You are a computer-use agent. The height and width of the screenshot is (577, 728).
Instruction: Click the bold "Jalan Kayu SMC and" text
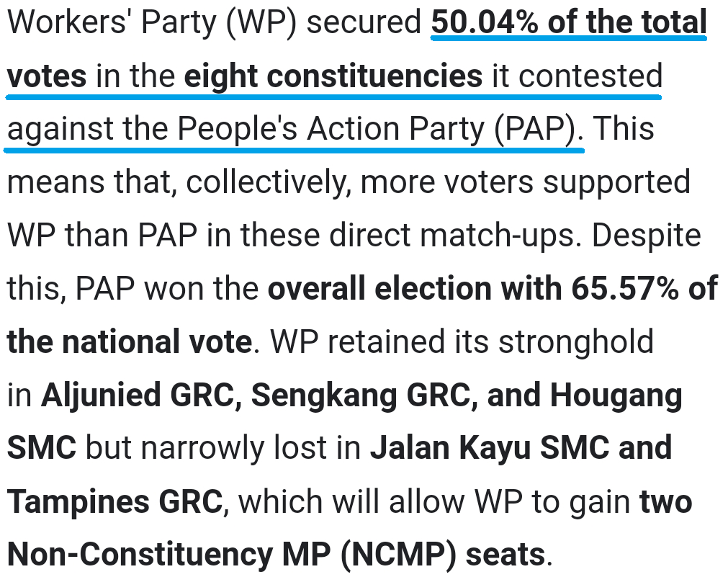click(x=521, y=449)
